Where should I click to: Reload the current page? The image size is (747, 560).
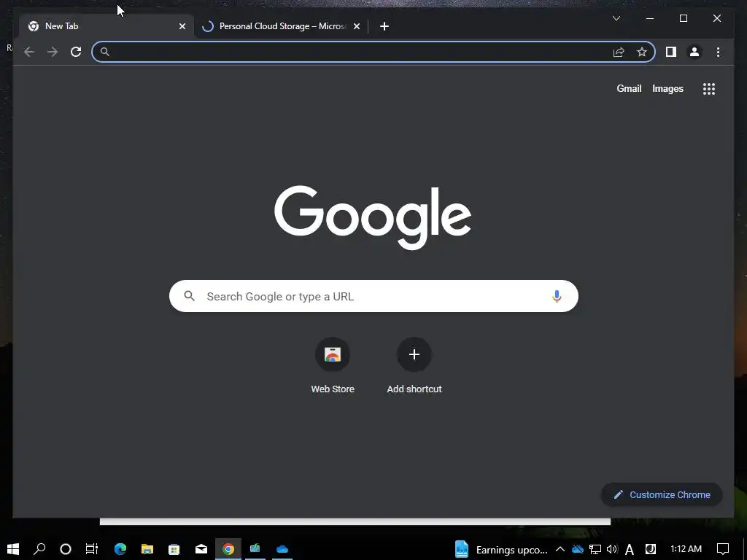(76, 52)
